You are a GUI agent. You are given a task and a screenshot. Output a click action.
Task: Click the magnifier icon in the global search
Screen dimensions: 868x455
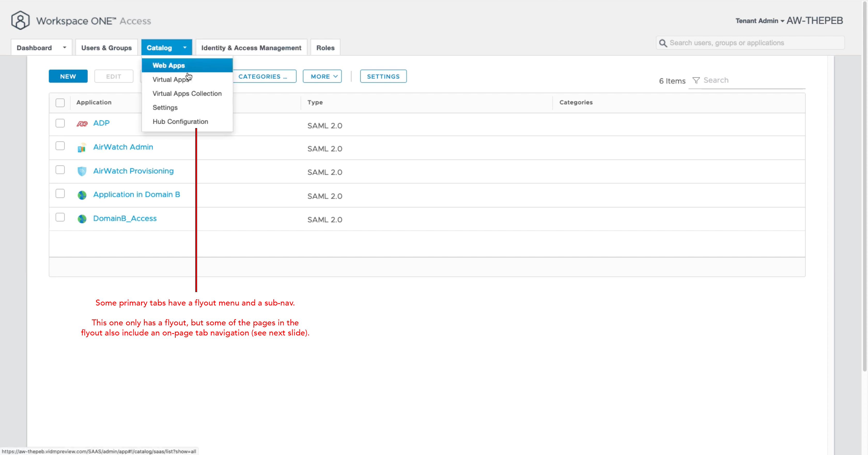click(663, 43)
